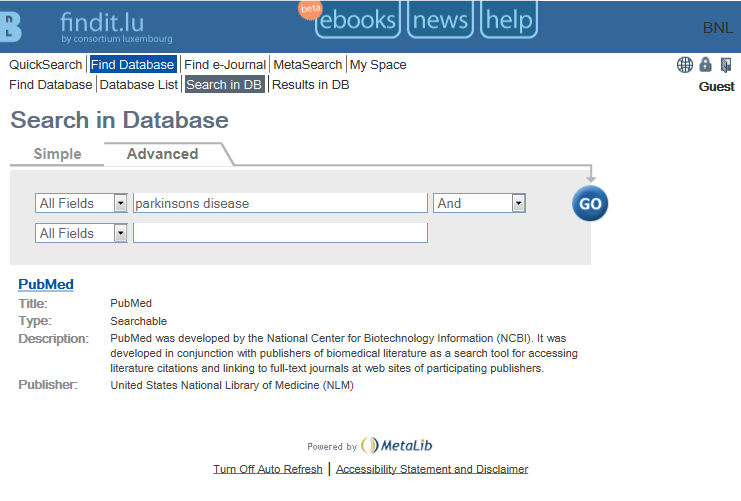Switch to the Simple search tab
The image size is (741, 501).
coord(58,154)
